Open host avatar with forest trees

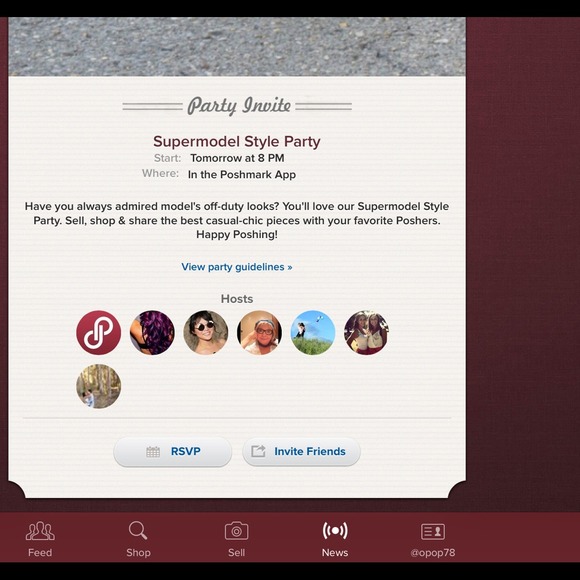point(98,386)
